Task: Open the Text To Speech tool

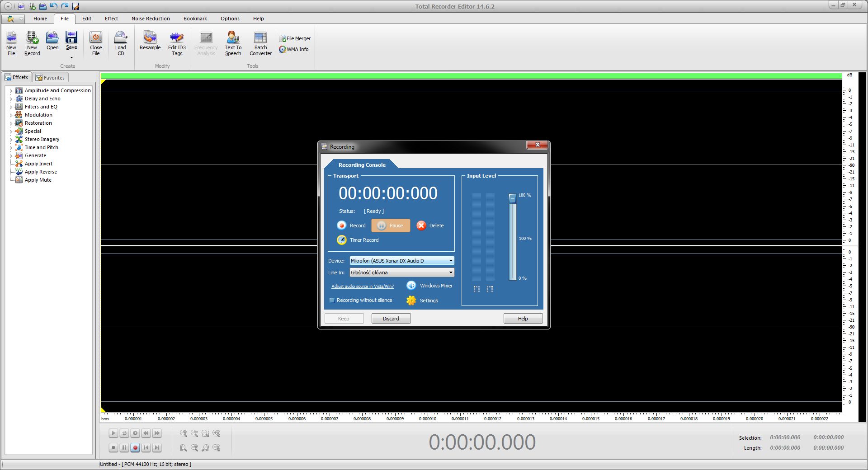Action: (x=233, y=43)
